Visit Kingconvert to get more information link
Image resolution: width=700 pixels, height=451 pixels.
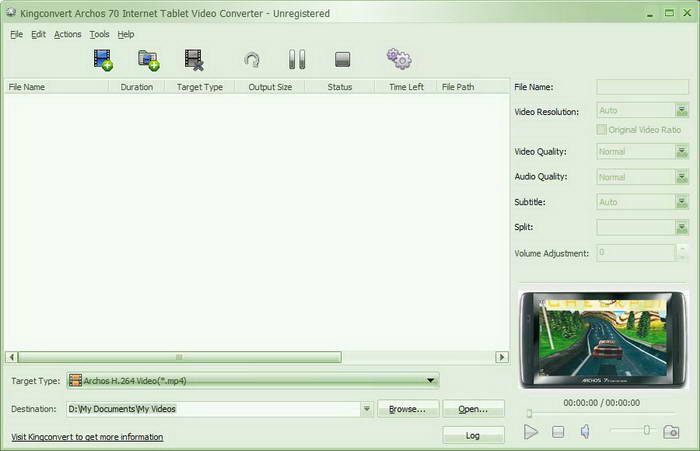87,437
